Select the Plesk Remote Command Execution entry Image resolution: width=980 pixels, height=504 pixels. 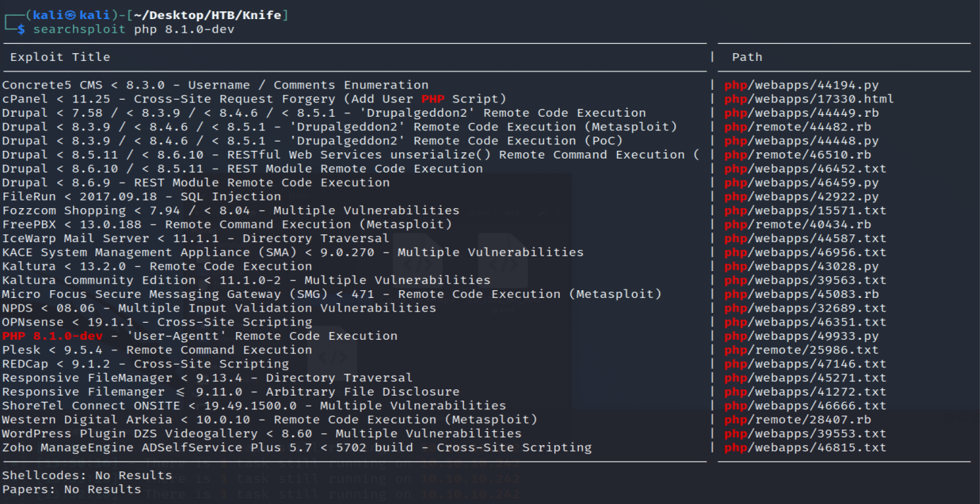156,350
